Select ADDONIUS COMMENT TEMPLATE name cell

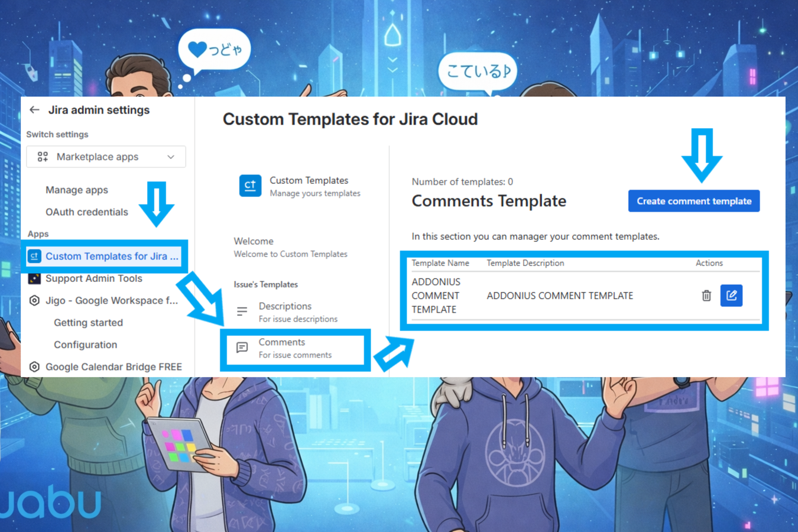click(x=436, y=296)
